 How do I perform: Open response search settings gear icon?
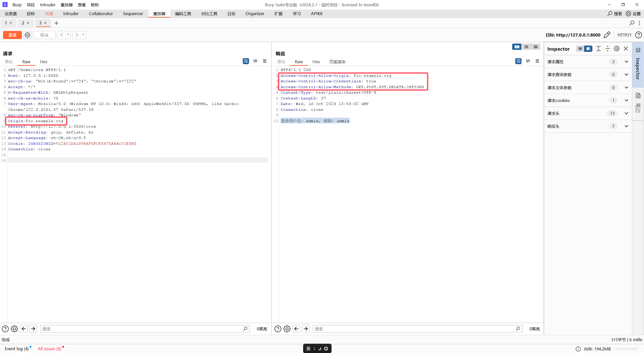pos(287,329)
